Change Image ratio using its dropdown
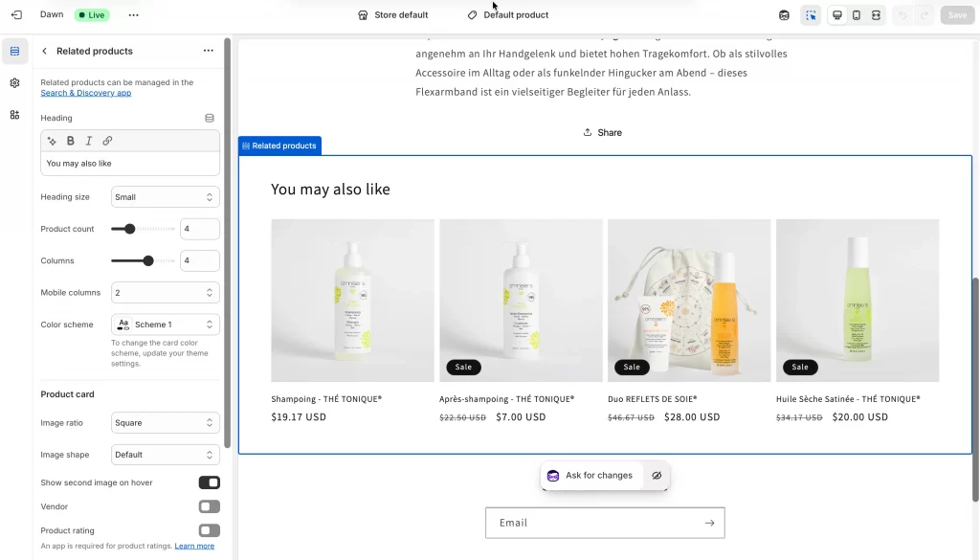The image size is (980, 560). (165, 422)
